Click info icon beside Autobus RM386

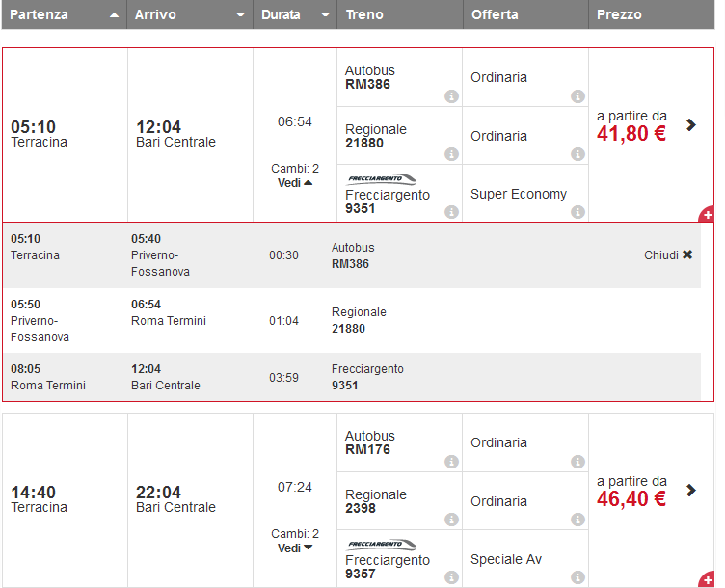(450, 96)
